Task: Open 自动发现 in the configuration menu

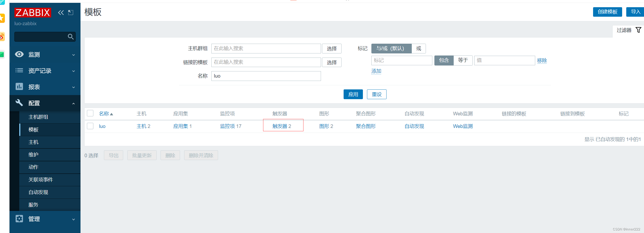Action: [x=50, y=192]
